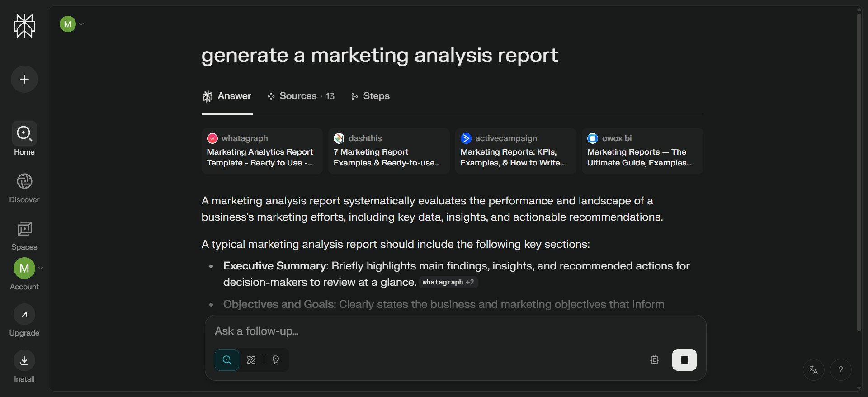Open the Spaces sidebar icon
The height and width of the screenshot is (397, 868).
pyautogui.click(x=24, y=229)
